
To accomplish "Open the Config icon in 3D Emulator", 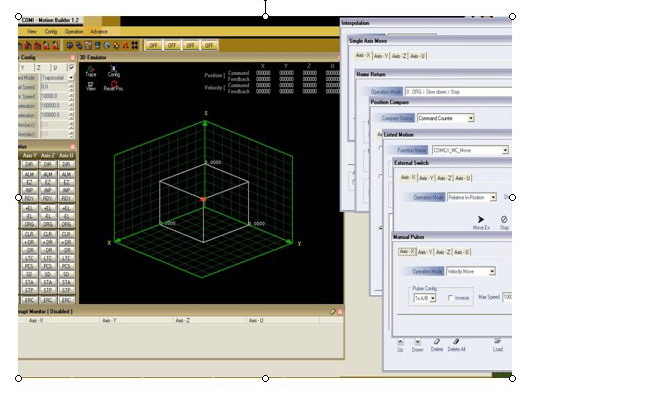I will [114, 70].
